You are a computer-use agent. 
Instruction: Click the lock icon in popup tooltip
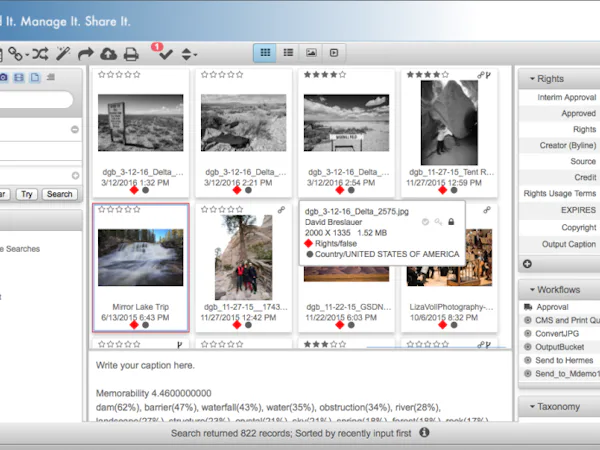451,222
